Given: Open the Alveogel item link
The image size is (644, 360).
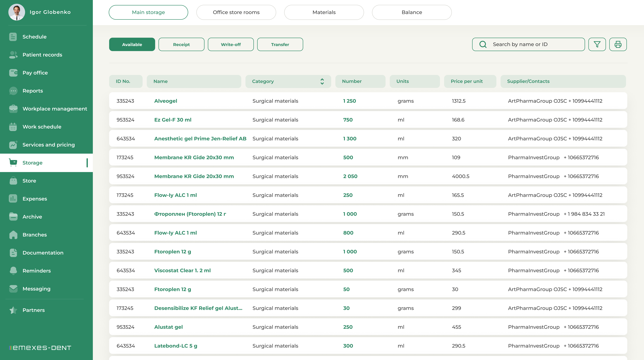Looking at the screenshot, I should (x=165, y=101).
